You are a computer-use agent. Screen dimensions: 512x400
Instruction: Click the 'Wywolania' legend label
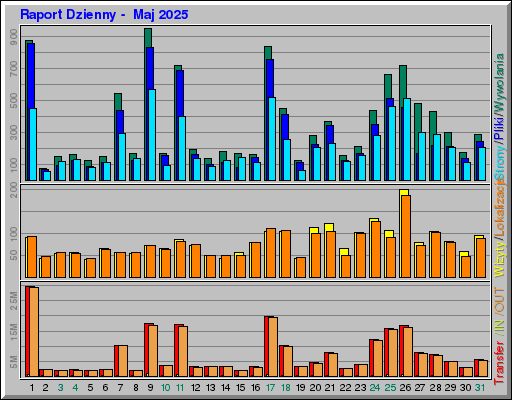click(499, 83)
